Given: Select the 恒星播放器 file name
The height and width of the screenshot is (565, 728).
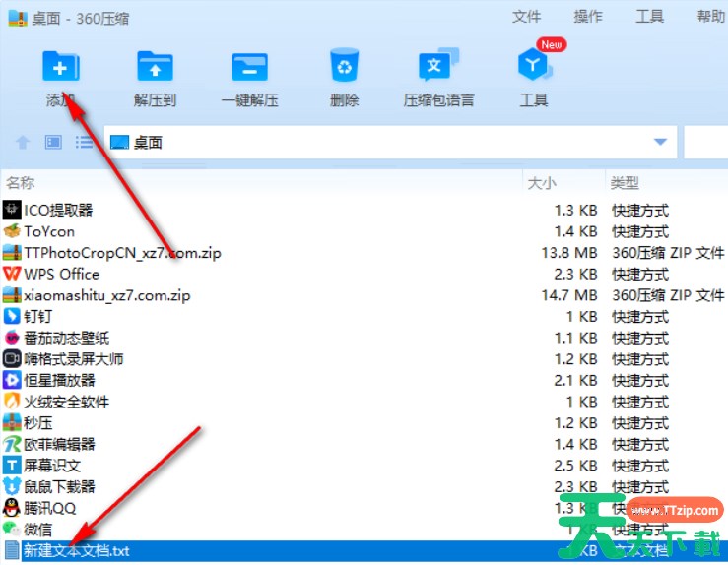Looking at the screenshot, I should pyautogui.click(x=59, y=380).
